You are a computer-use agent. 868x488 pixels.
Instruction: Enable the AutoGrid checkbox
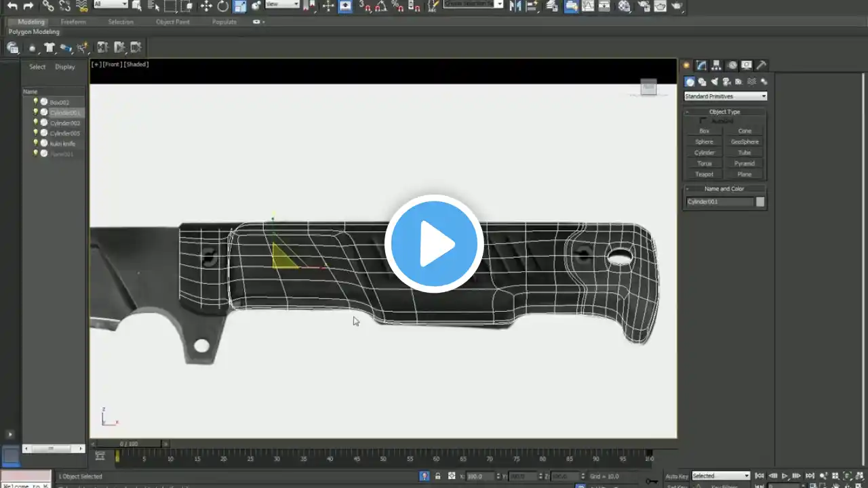tap(703, 121)
